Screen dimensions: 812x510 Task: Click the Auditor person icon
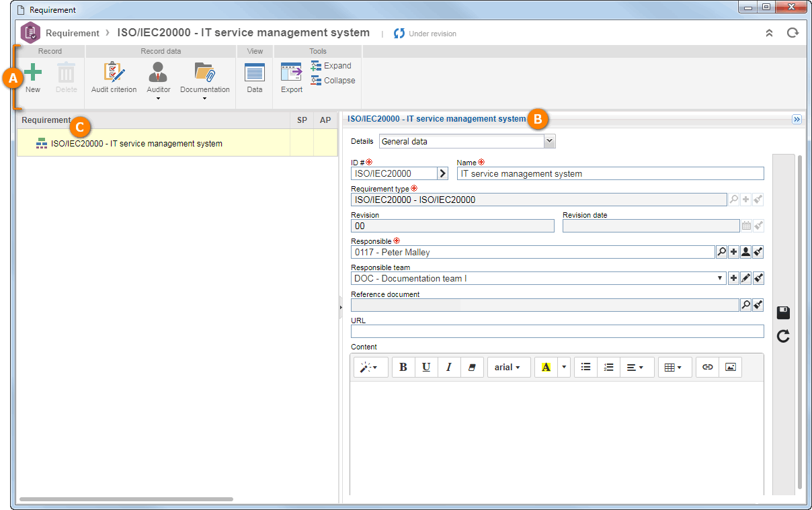click(x=159, y=73)
